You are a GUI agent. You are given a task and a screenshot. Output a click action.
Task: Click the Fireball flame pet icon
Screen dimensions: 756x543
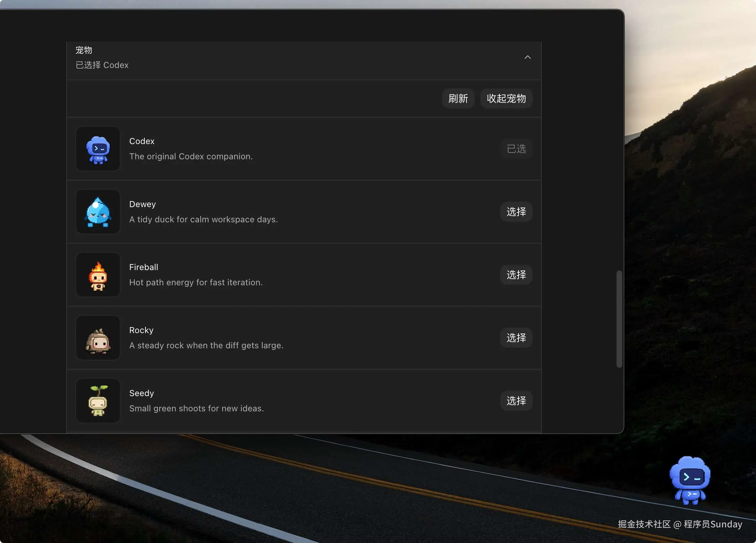[x=98, y=275]
